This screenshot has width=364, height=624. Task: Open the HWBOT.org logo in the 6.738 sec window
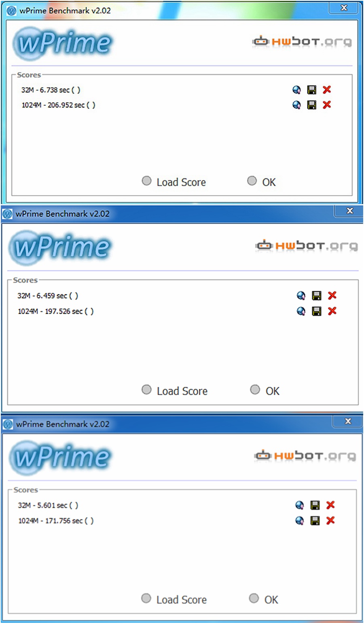coord(302,42)
